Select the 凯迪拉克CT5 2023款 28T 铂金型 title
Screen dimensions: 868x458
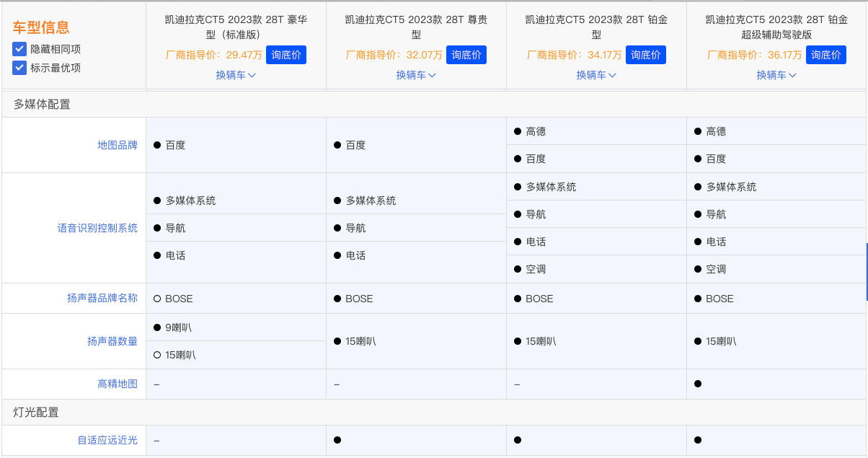click(596, 27)
